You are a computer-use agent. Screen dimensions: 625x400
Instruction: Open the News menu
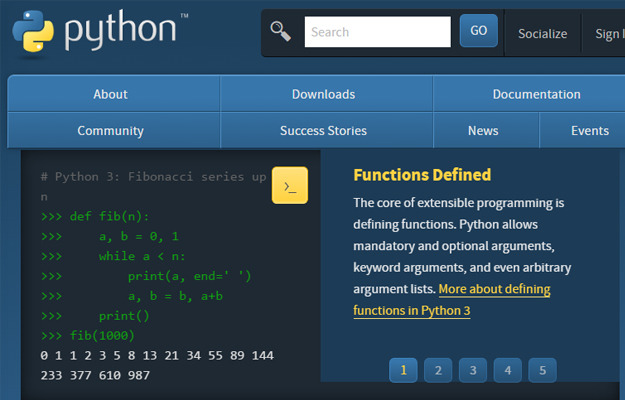click(x=486, y=131)
